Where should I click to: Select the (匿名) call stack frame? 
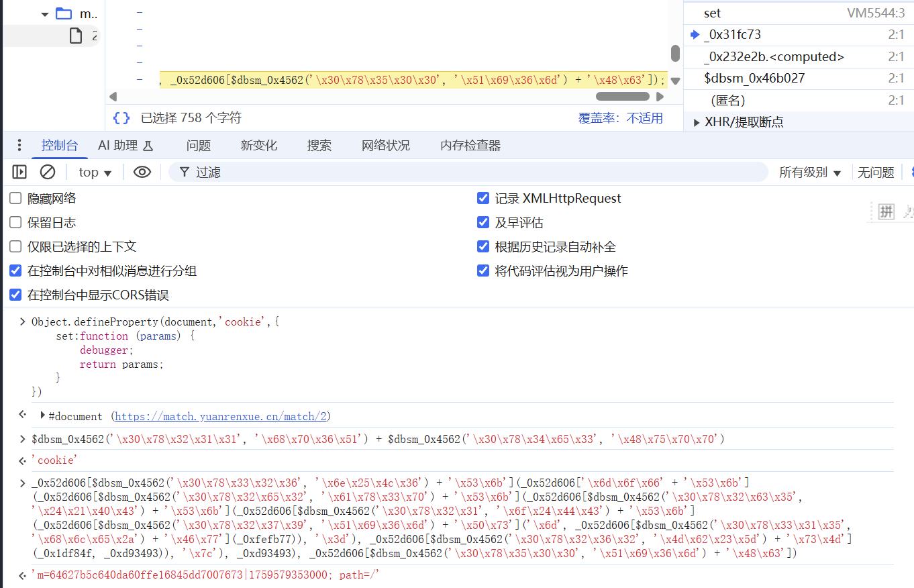799,101
